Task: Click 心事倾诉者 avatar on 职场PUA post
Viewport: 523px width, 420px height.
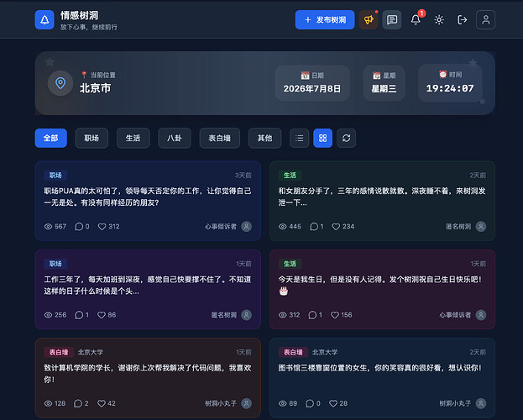Action: [x=247, y=227]
